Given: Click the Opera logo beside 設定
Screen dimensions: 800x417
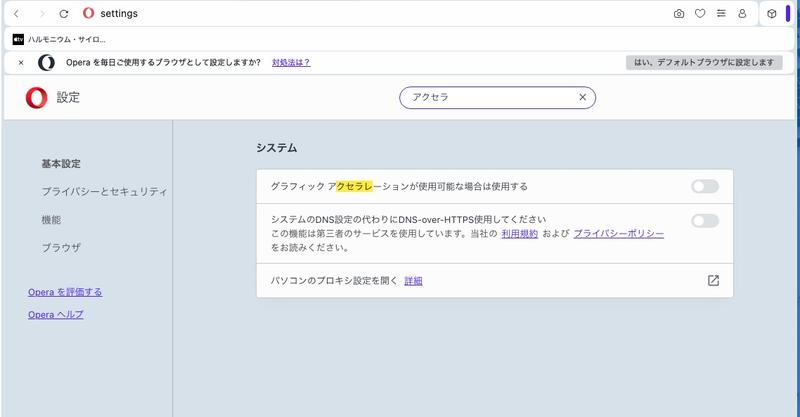Looking at the screenshot, I should 36,97.
